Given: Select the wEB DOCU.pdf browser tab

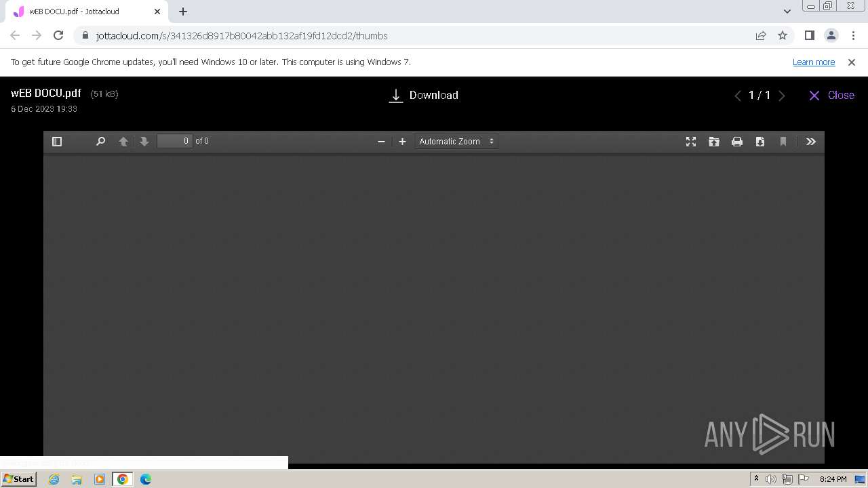Looking at the screenshot, I should coord(87,12).
